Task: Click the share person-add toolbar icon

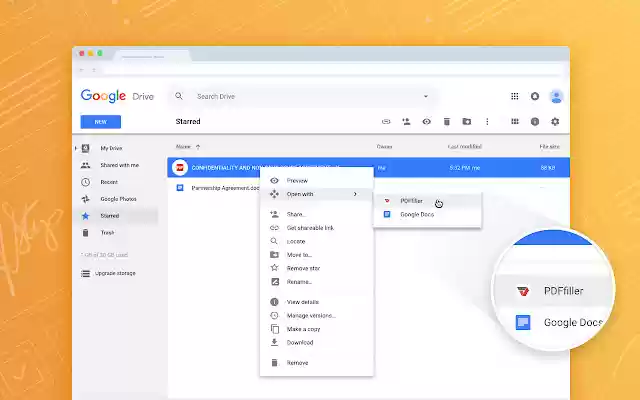Action: coord(406,122)
